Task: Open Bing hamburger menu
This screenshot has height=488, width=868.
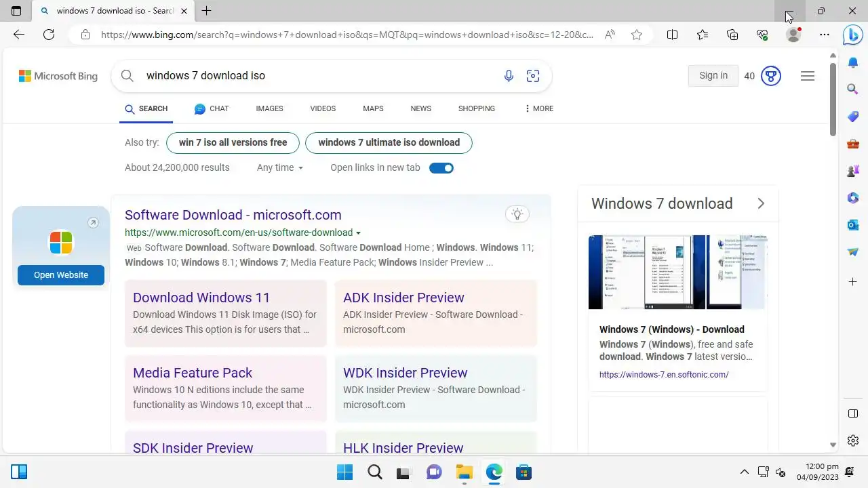Action: click(807, 76)
